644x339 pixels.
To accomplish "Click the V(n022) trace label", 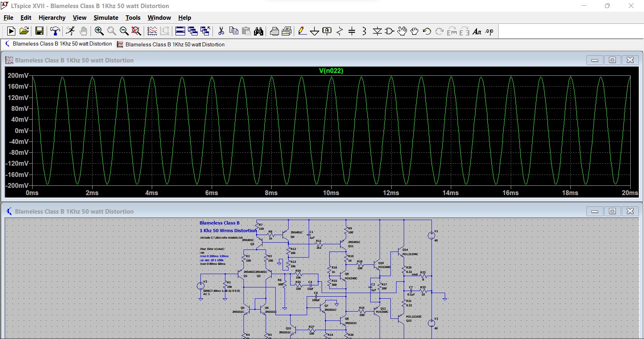I will tap(331, 71).
